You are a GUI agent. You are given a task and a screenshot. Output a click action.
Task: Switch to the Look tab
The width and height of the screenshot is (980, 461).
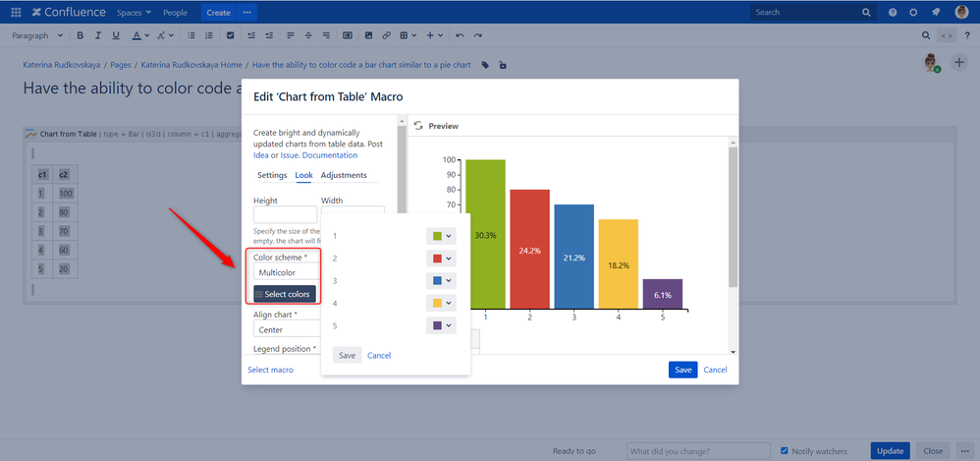303,175
